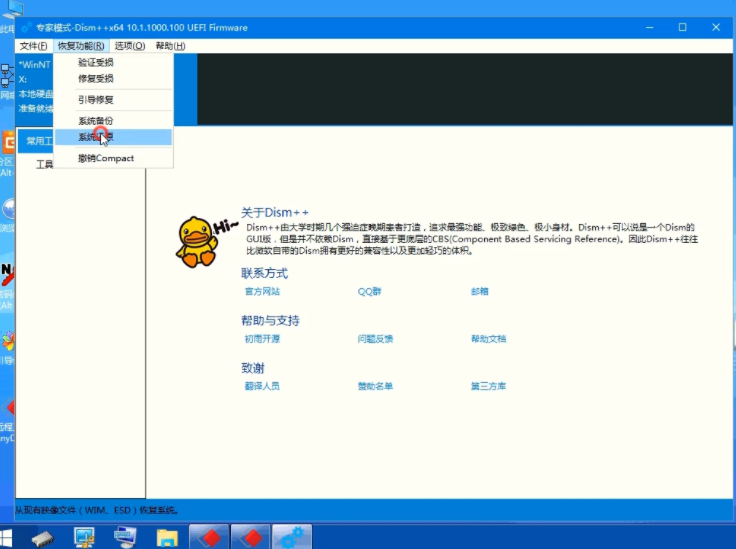The height and width of the screenshot is (549, 736).
Task: Open the 文件(F) menu
Action: pyautogui.click(x=33, y=46)
